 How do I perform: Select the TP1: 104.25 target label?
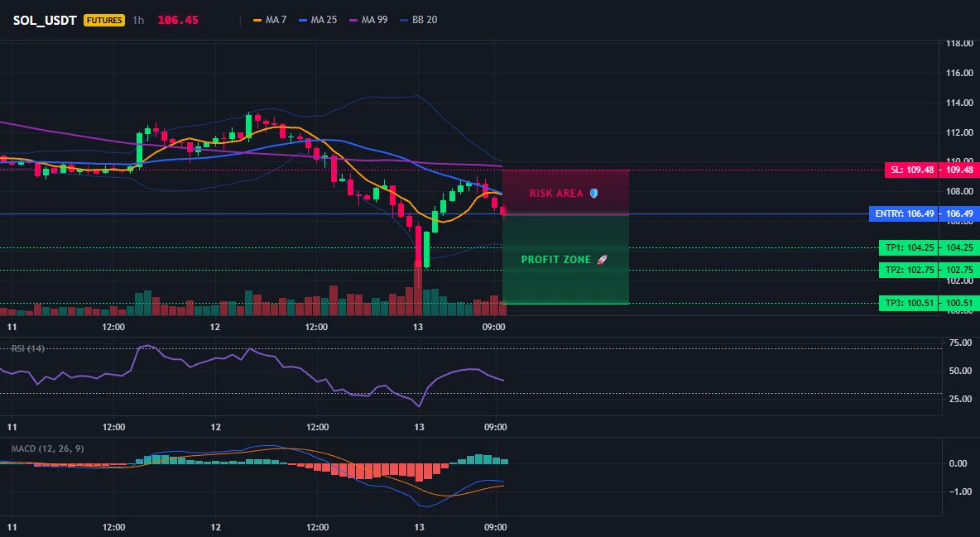[x=909, y=247]
